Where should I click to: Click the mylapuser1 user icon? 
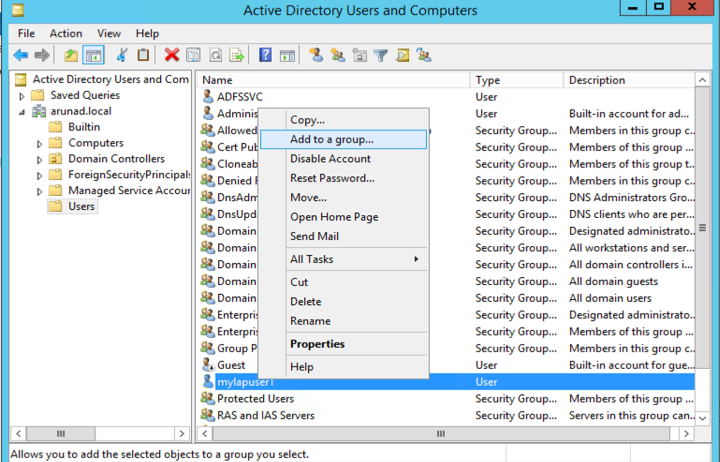point(208,381)
